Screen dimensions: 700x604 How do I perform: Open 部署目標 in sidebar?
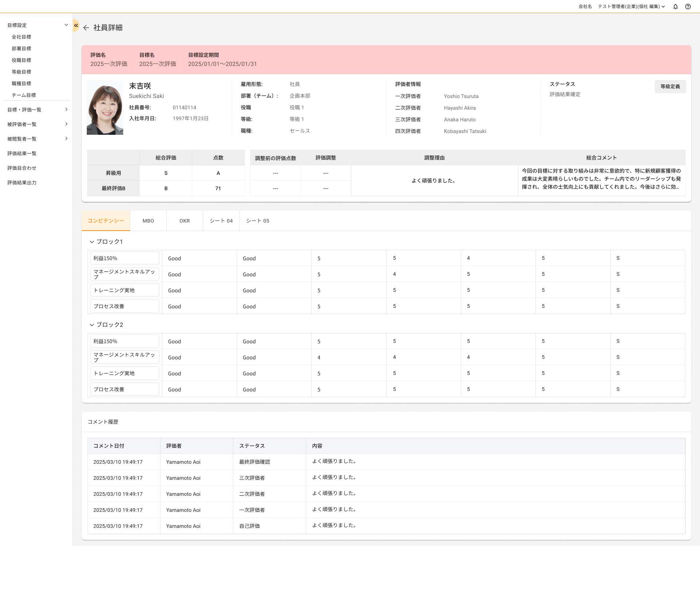pos(22,48)
